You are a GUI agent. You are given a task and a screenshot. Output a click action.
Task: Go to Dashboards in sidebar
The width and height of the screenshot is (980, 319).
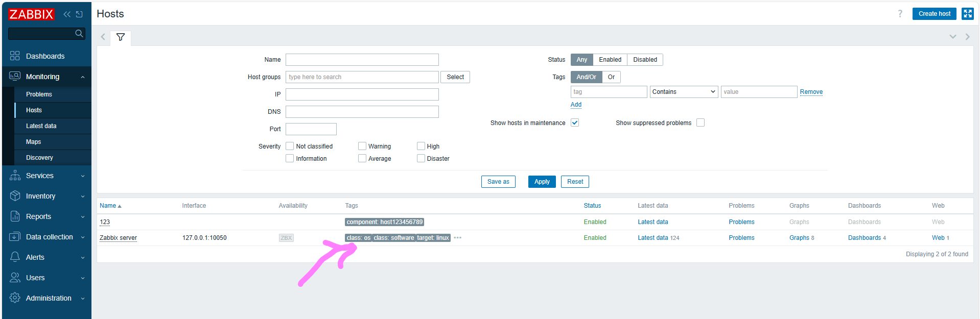(45, 56)
